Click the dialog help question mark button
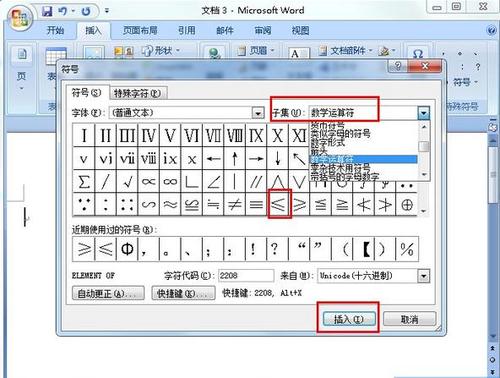 click(398, 66)
